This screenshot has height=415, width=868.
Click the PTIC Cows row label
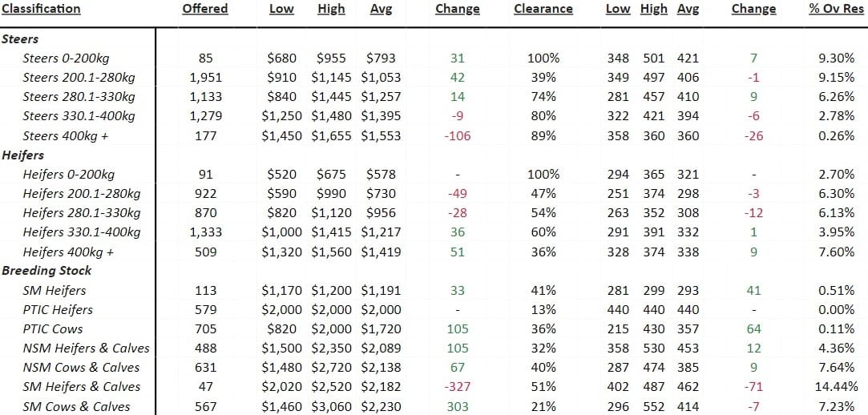[x=53, y=329]
